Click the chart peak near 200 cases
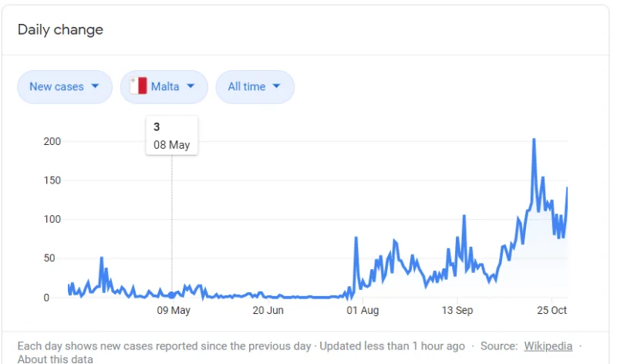This screenshot has width=617, height=364. (534, 140)
